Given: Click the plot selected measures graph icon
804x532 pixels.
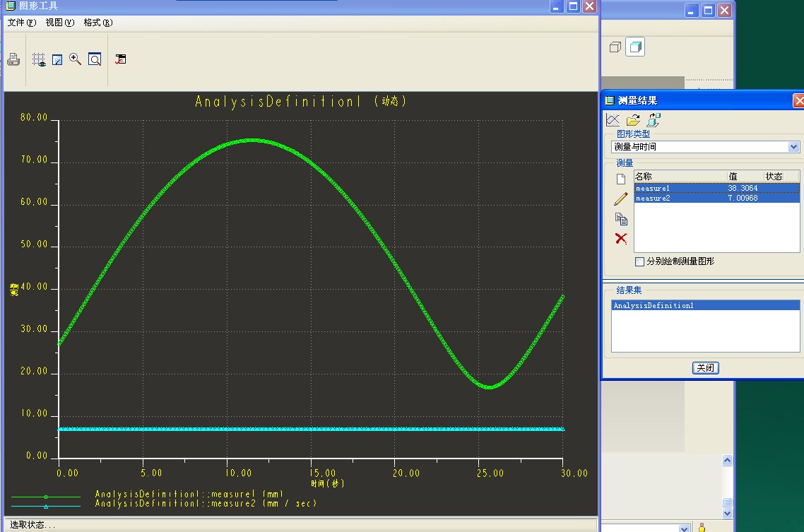Looking at the screenshot, I should pos(613,120).
